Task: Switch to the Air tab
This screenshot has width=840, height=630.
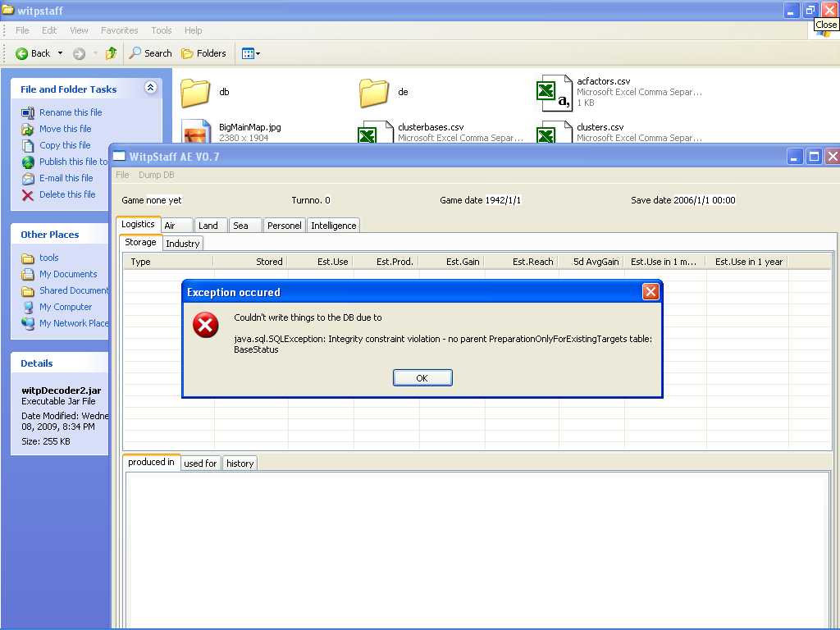Action: point(177,226)
